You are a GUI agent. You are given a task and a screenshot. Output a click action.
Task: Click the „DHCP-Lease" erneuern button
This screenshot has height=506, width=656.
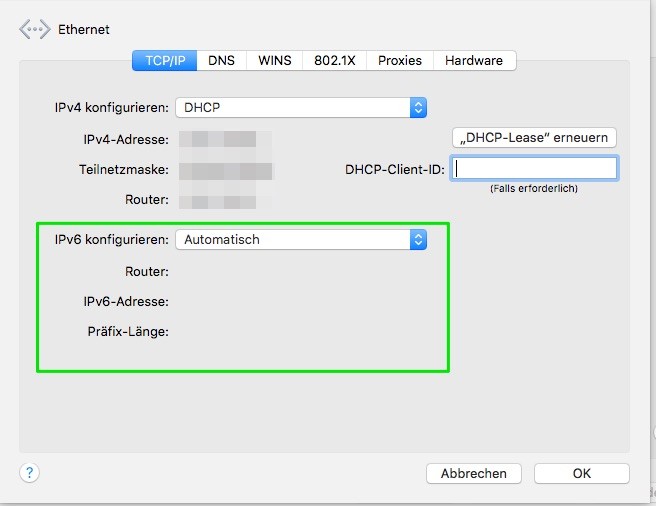pyautogui.click(x=534, y=138)
